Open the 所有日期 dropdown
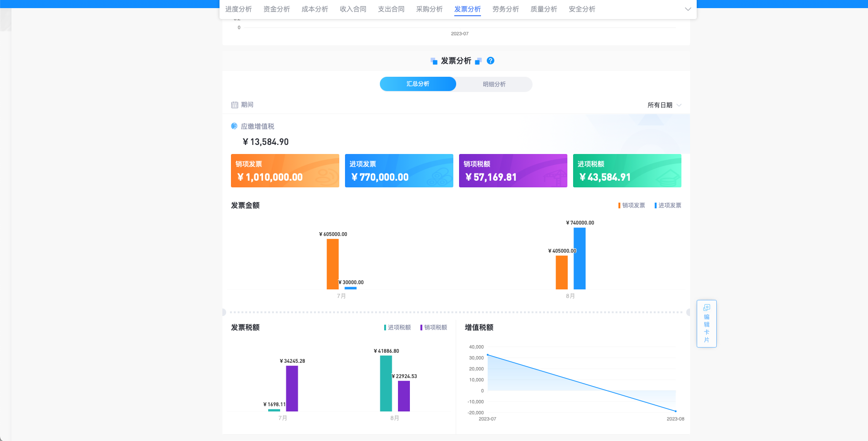 663,105
